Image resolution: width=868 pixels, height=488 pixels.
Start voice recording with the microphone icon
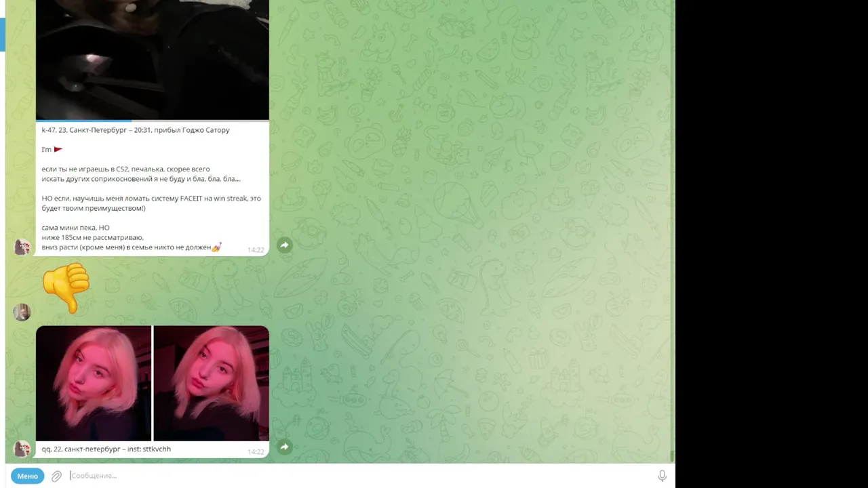[x=662, y=476]
